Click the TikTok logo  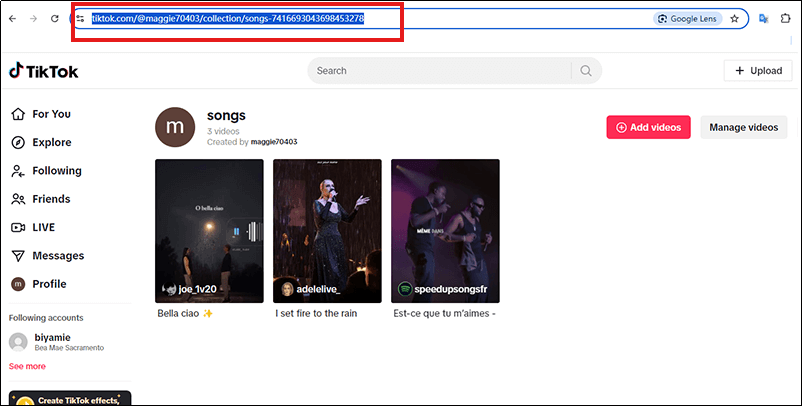44,71
